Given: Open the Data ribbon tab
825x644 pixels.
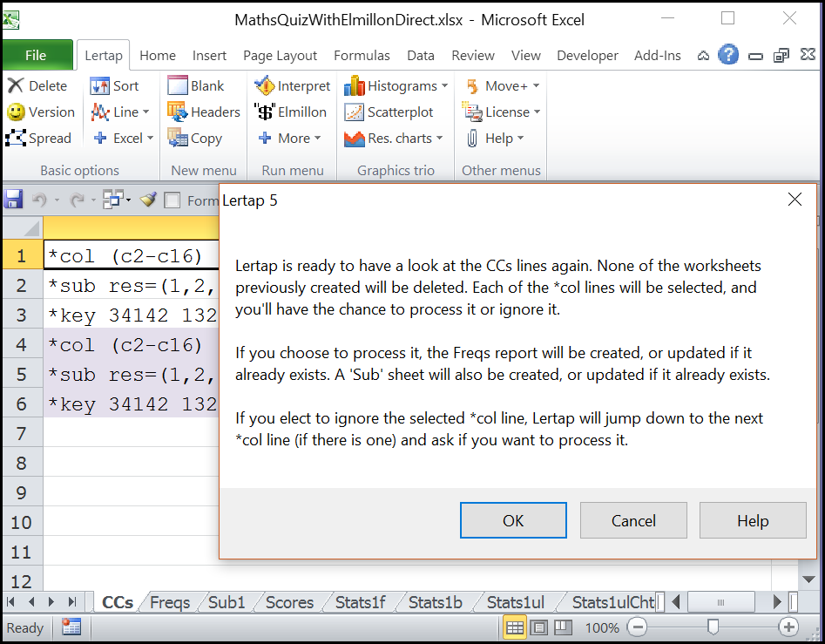Looking at the screenshot, I should [421, 55].
